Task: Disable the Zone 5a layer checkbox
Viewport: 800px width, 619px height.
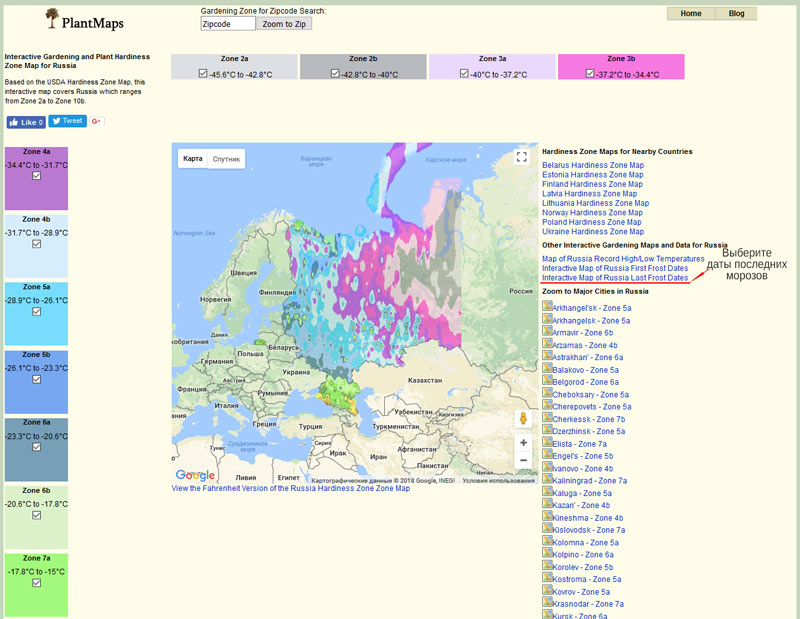Action: click(x=36, y=311)
